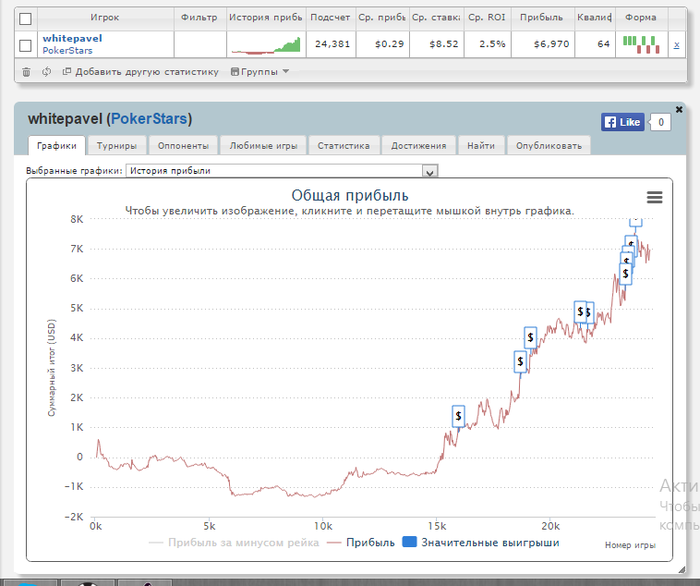This screenshot has height=586, width=700.
Task: Sort by the Ср. ROI column header
Action: pos(487,18)
